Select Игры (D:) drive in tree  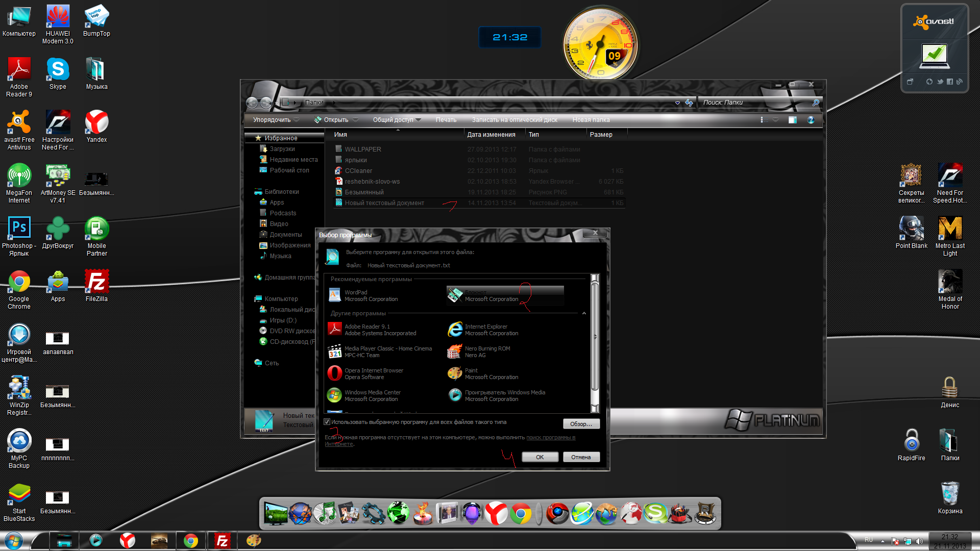(283, 320)
